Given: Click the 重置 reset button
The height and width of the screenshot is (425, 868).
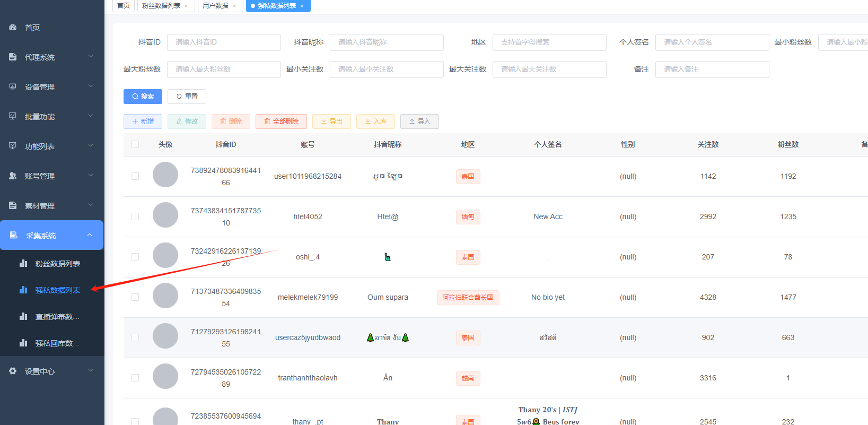Looking at the screenshot, I should click(x=187, y=97).
